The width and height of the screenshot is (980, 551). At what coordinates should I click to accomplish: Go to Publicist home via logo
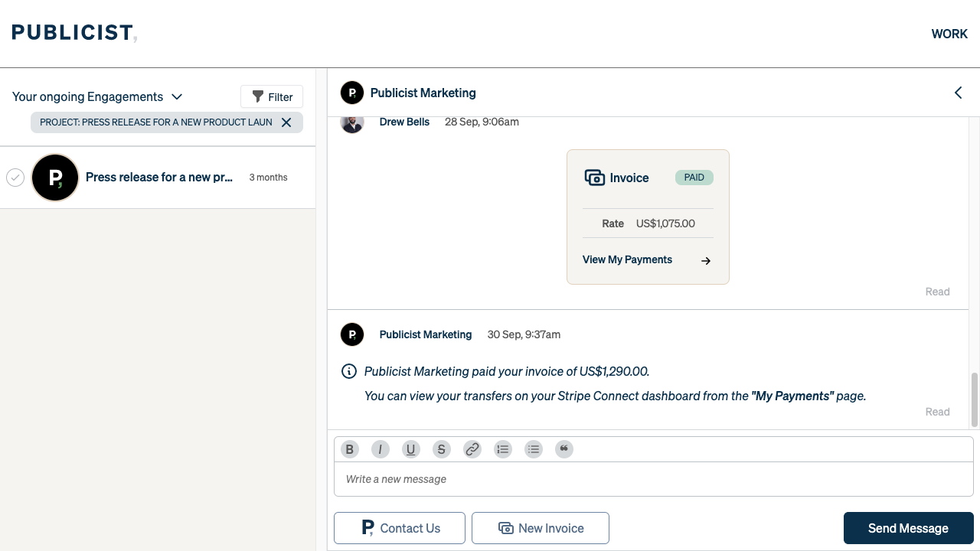(x=74, y=33)
